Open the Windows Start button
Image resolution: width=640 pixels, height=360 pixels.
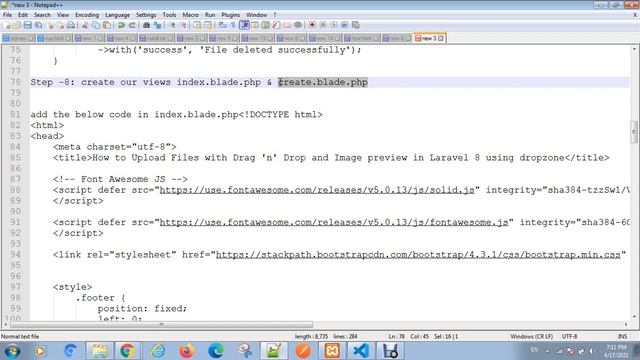click(12, 351)
